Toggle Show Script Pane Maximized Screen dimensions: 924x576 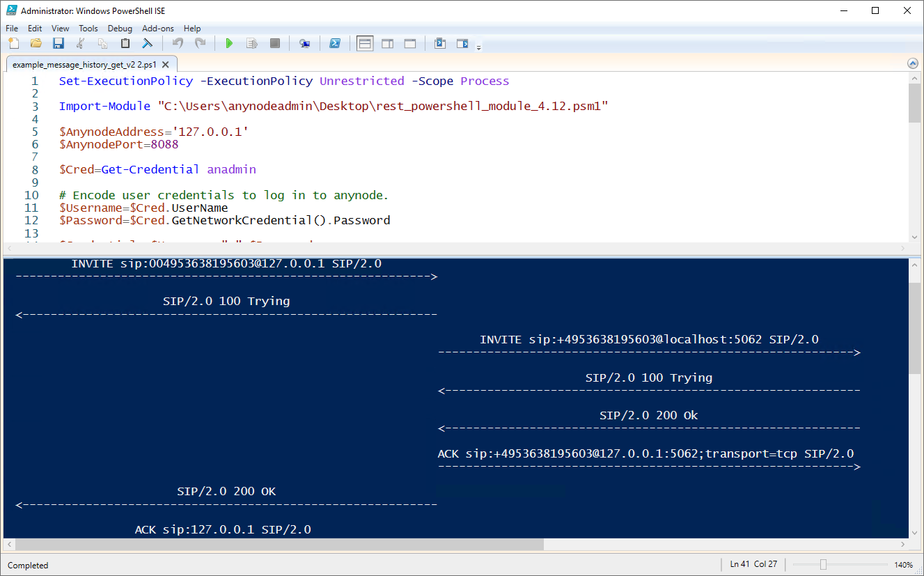409,42
